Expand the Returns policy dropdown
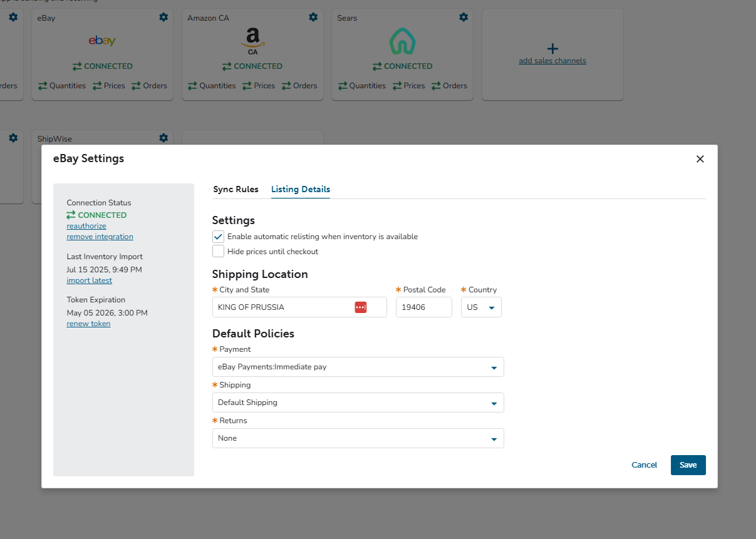756x539 pixels. [x=358, y=438]
